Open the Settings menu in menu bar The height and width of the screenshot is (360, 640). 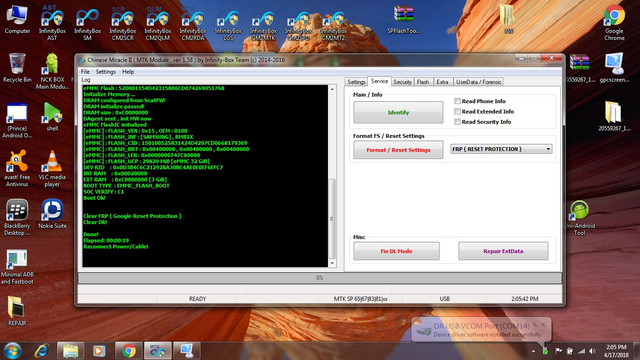pos(106,72)
